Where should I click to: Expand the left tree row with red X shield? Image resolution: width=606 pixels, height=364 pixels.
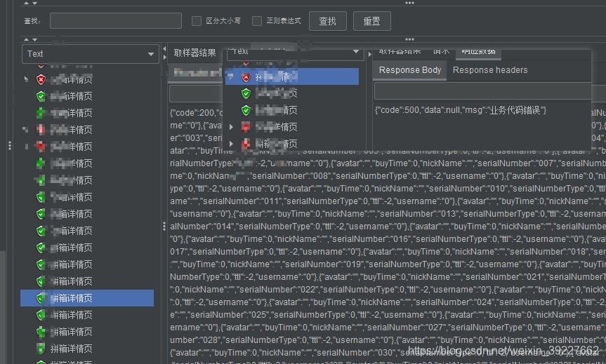pyautogui.click(x=26, y=79)
